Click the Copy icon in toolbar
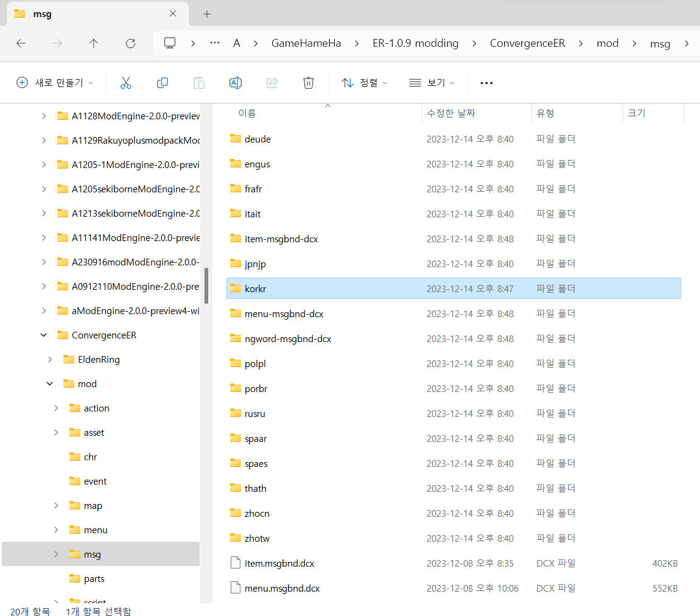 tap(163, 83)
